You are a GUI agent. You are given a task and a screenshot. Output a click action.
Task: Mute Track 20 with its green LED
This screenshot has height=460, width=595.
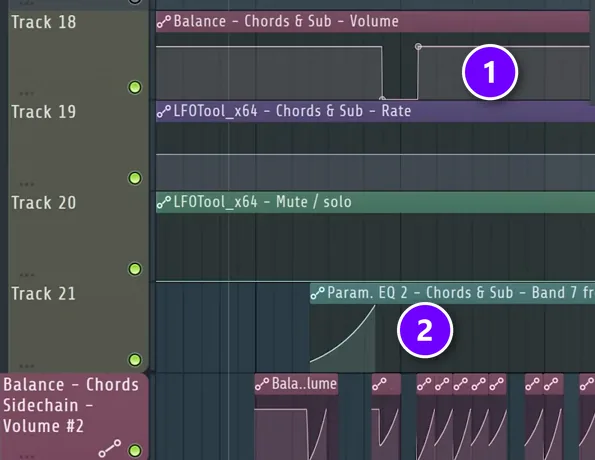[x=135, y=269]
